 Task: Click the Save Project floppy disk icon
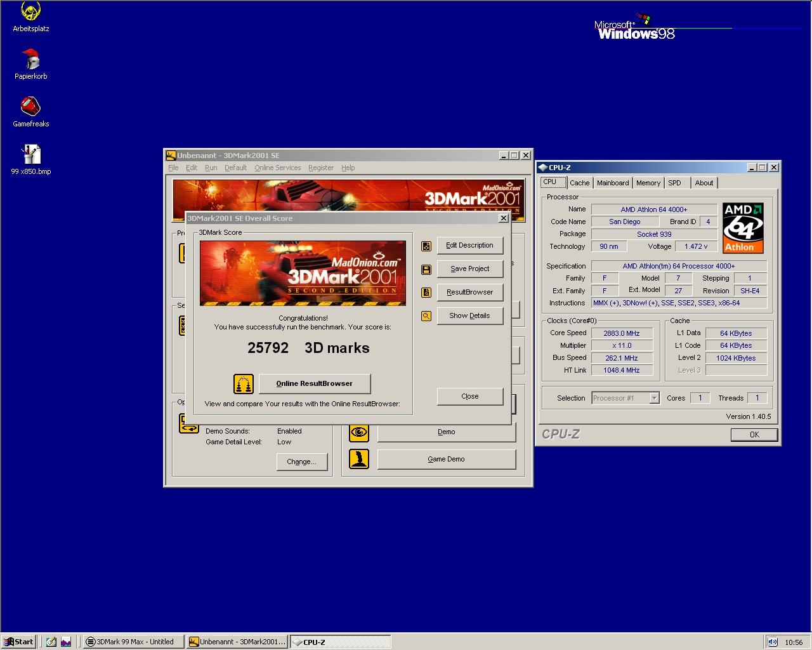[x=426, y=270]
